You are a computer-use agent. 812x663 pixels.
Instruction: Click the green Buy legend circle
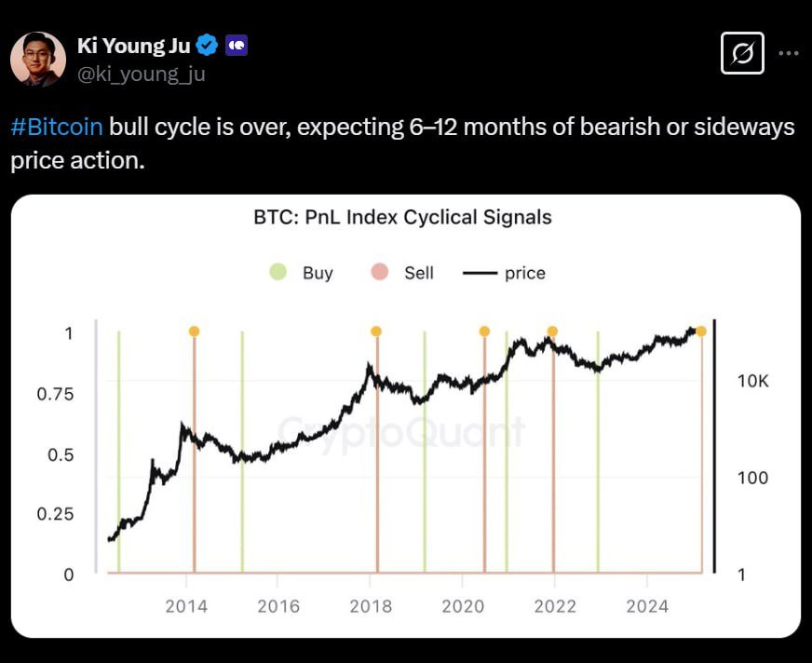click(278, 273)
